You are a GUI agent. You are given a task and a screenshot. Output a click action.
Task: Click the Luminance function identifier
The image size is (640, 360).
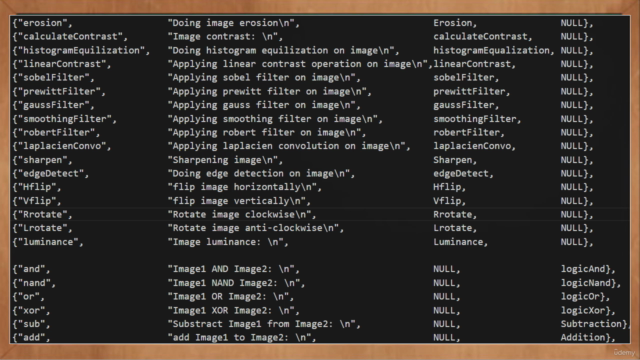point(458,242)
